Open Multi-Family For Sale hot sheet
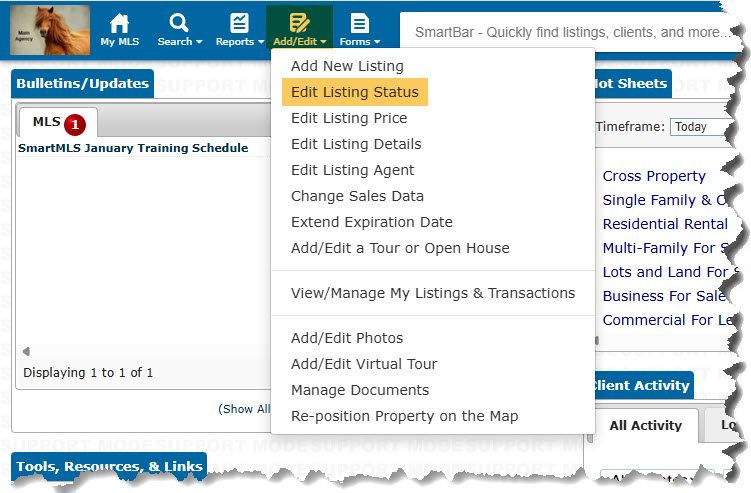The image size is (751, 493). (x=666, y=248)
